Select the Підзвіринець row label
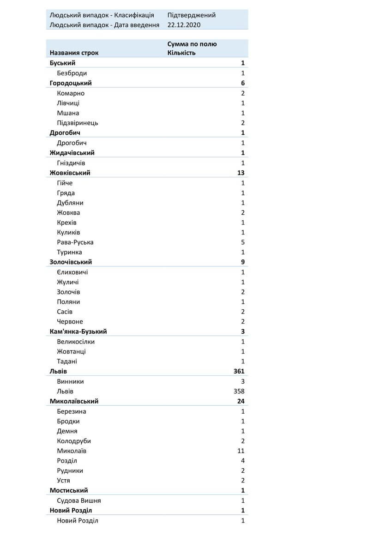 pyautogui.click(x=78, y=123)
